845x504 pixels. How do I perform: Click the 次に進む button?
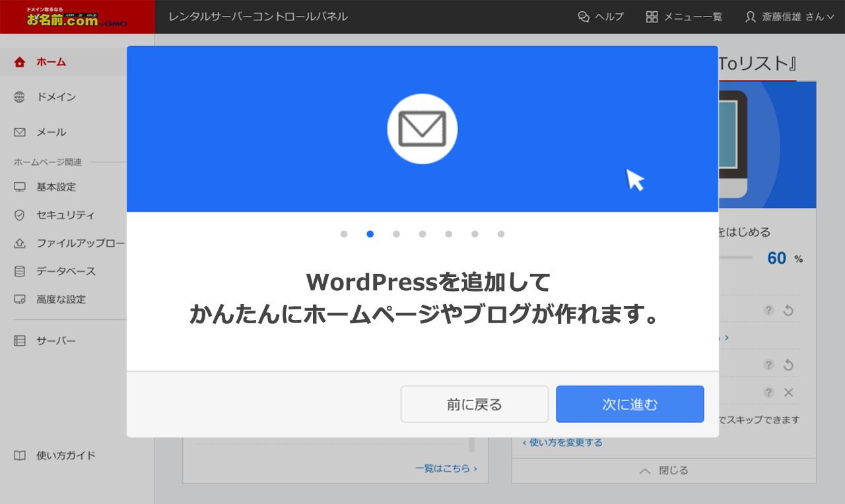(630, 404)
